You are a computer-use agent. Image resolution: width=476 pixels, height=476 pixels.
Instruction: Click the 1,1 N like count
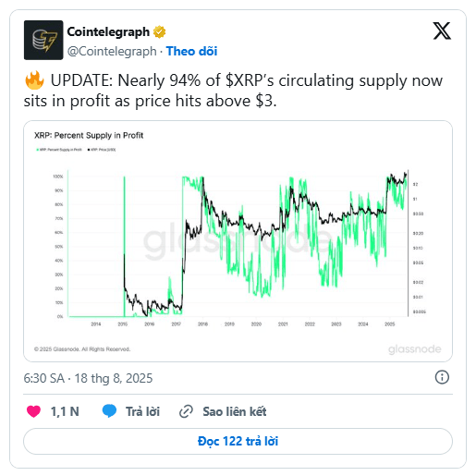click(x=65, y=411)
